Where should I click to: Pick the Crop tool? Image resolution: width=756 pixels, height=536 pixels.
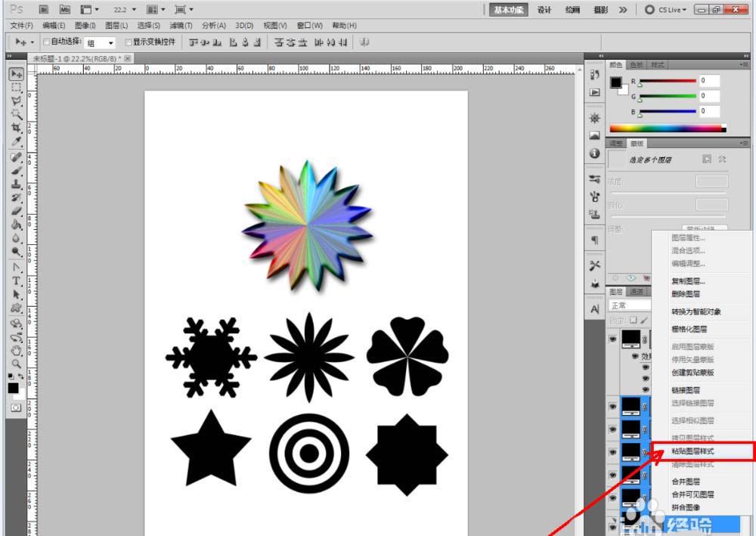click(16, 129)
